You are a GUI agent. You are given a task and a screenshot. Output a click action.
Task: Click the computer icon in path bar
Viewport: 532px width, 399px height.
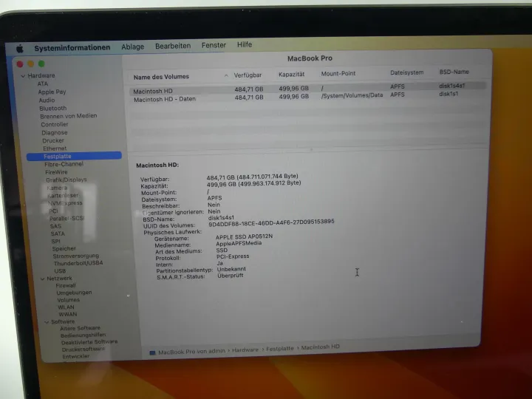click(152, 353)
